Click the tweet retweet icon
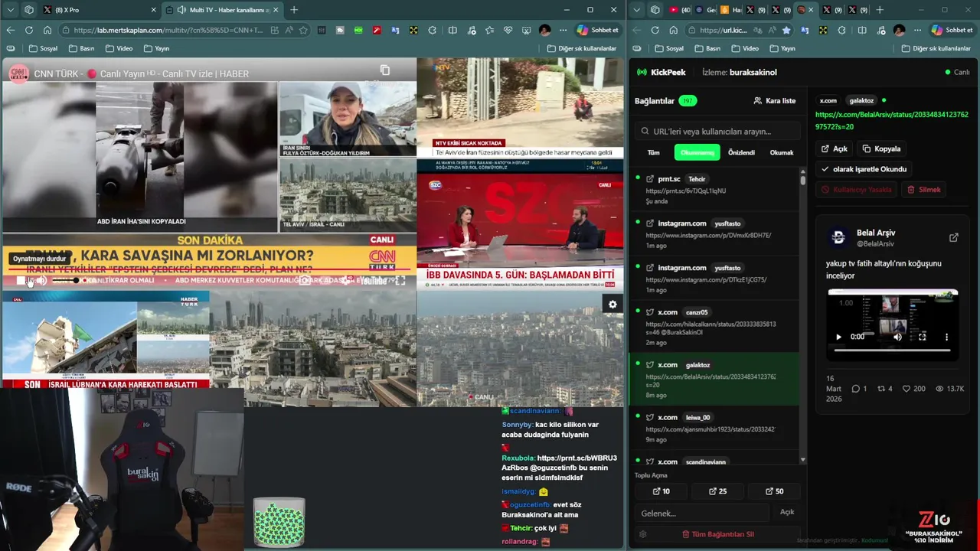 [880, 389]
